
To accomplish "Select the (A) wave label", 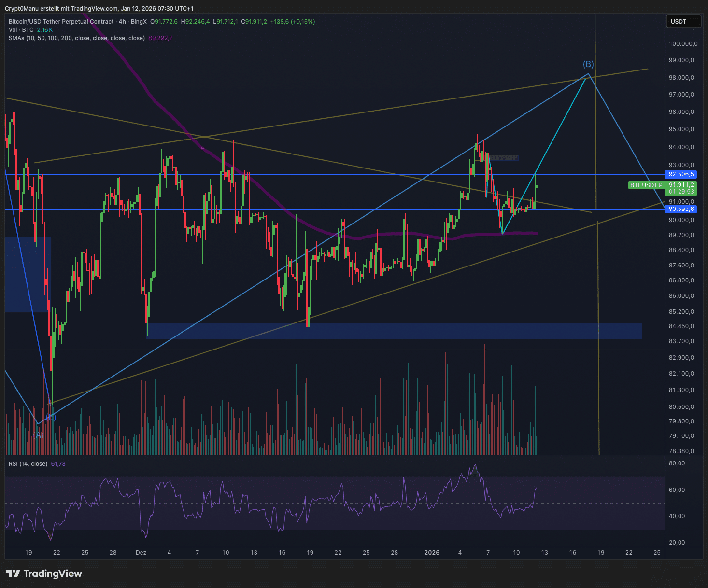I will pyautogui.click(x=38, y=434).
